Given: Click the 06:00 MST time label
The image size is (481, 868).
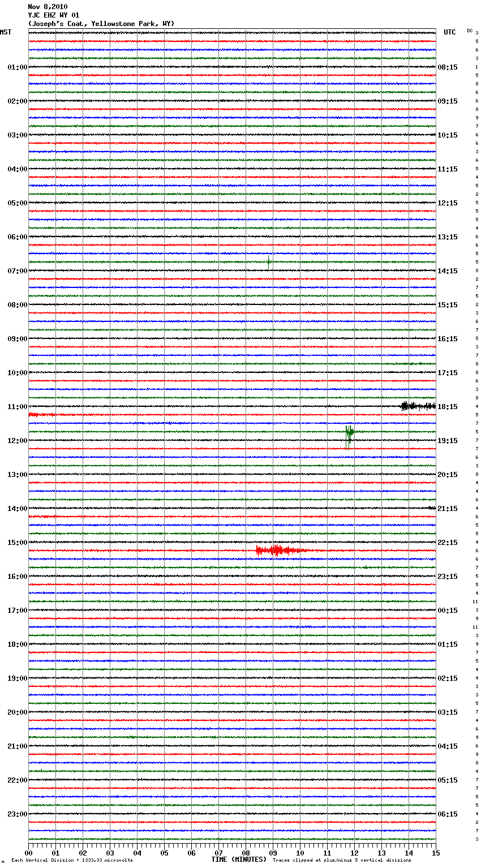Looking at the screenshot, I should [x=17, y=237].
